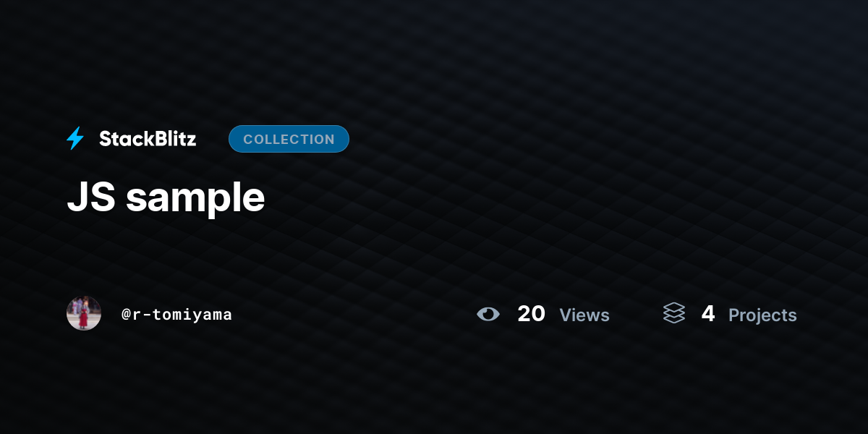This screenshot has height=434, width=868.
Task: Open the @r-tomiyama username link
Action: coord(177,314)
